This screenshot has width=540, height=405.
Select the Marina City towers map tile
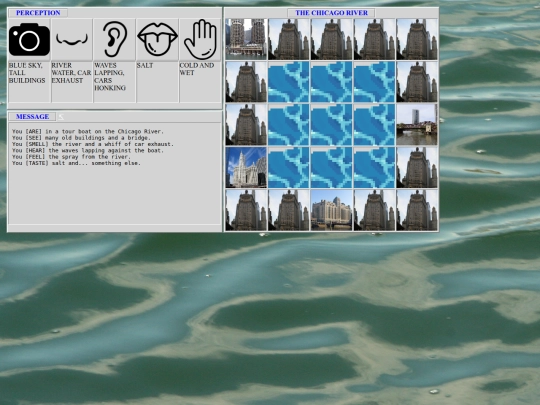pos(246,39)
